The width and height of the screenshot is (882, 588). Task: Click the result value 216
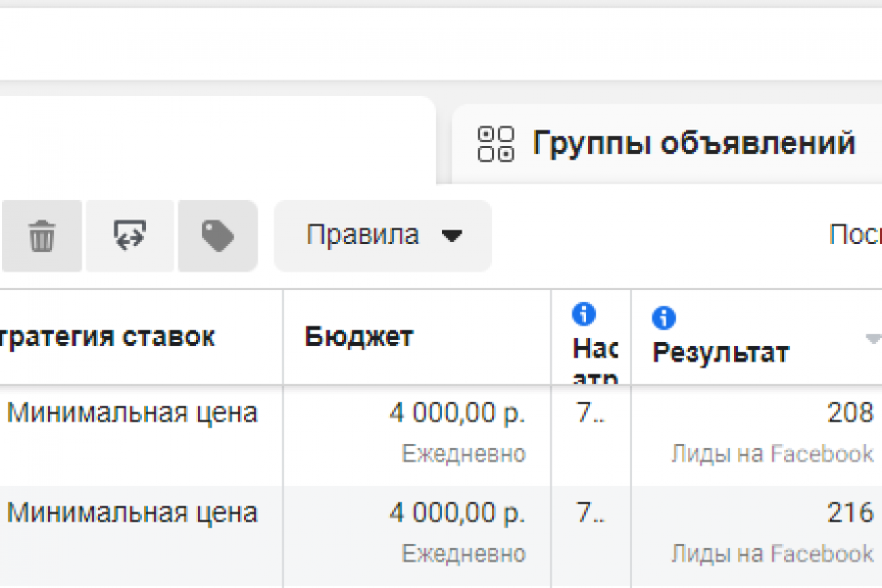tap(850, 513)
